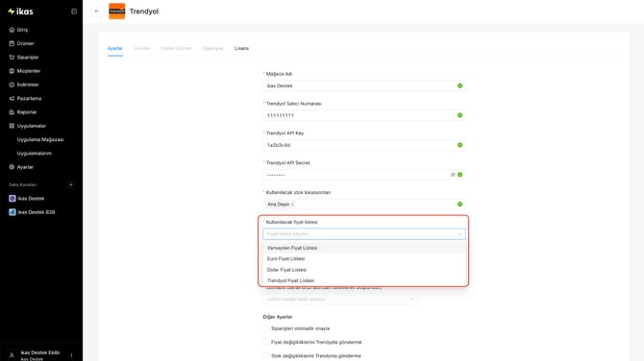Collapse the Kullanılacak fiyat listesi dropdown arrow
The image size is (644, 361).
click(459, 234)
